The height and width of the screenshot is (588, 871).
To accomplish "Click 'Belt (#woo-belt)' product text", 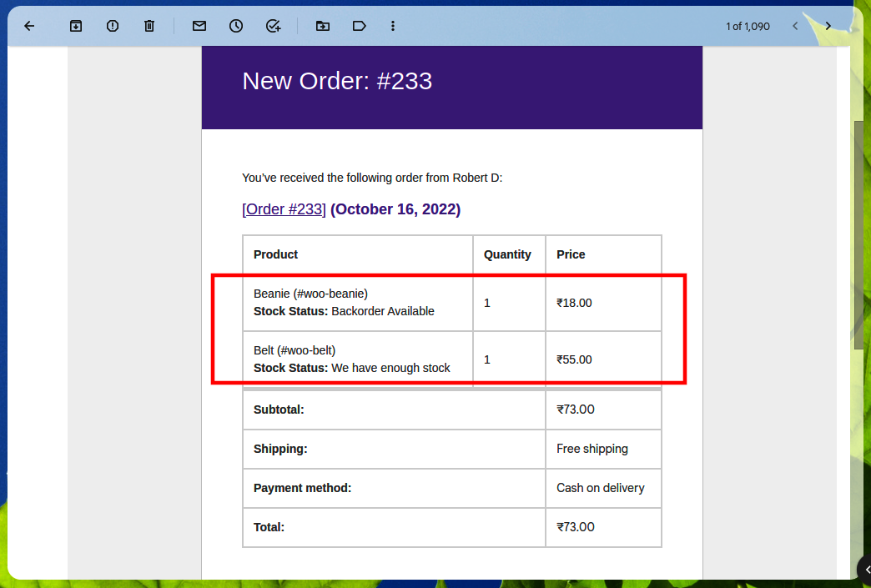I will pos(295,350).
